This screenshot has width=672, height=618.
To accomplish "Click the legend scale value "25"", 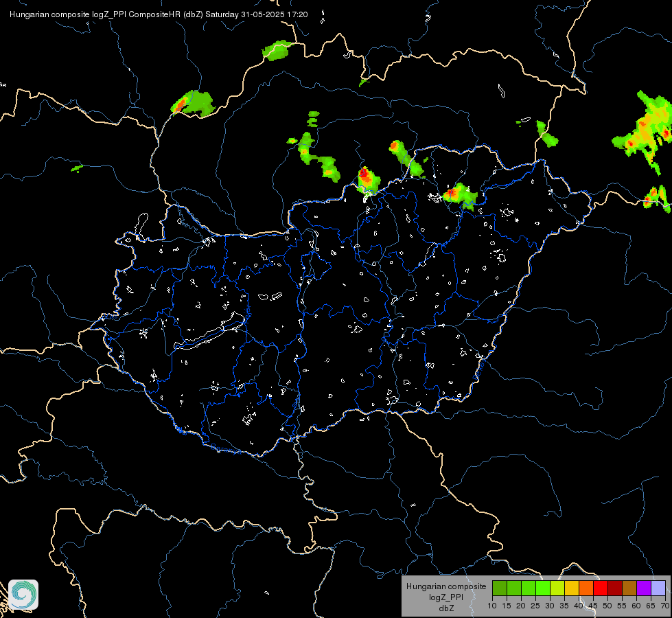I will point(535,606).
